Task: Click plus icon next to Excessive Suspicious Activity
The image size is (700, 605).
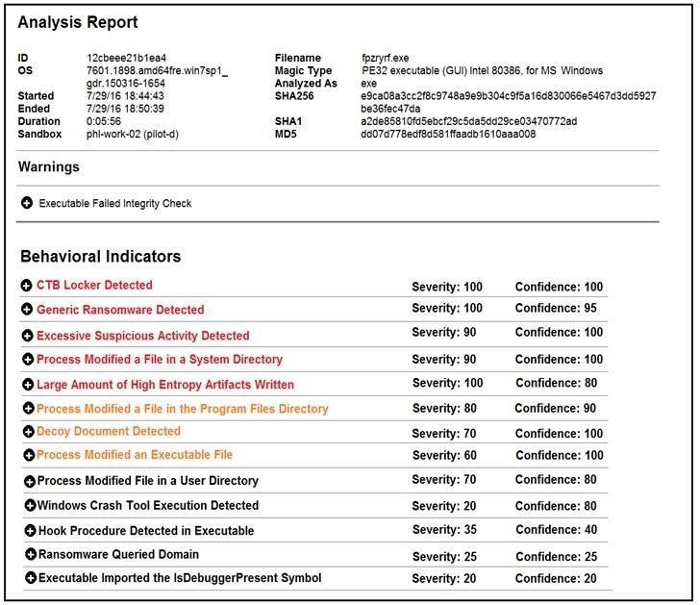Action: pyautogui.click(x=26, y=336)
